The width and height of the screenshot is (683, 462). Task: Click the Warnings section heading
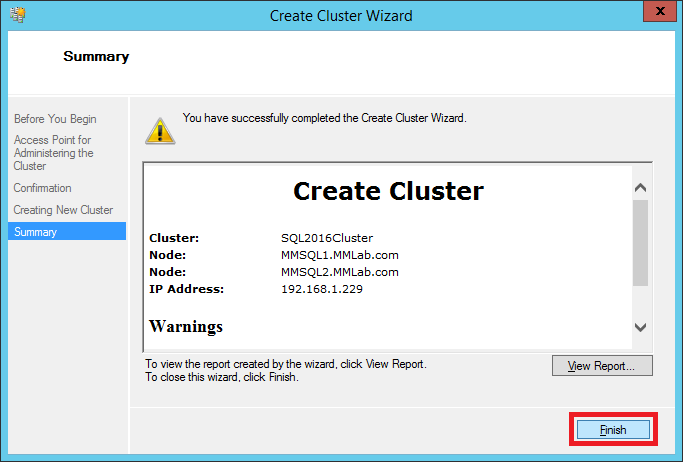click(186, 326)
